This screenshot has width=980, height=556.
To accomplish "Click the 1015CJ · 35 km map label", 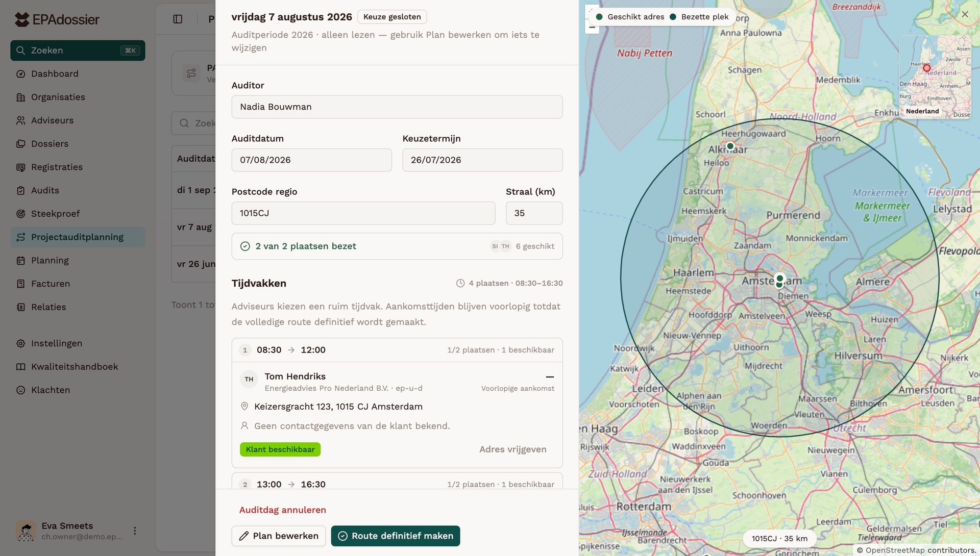I will pyautogui.click(x=779, y=539).
